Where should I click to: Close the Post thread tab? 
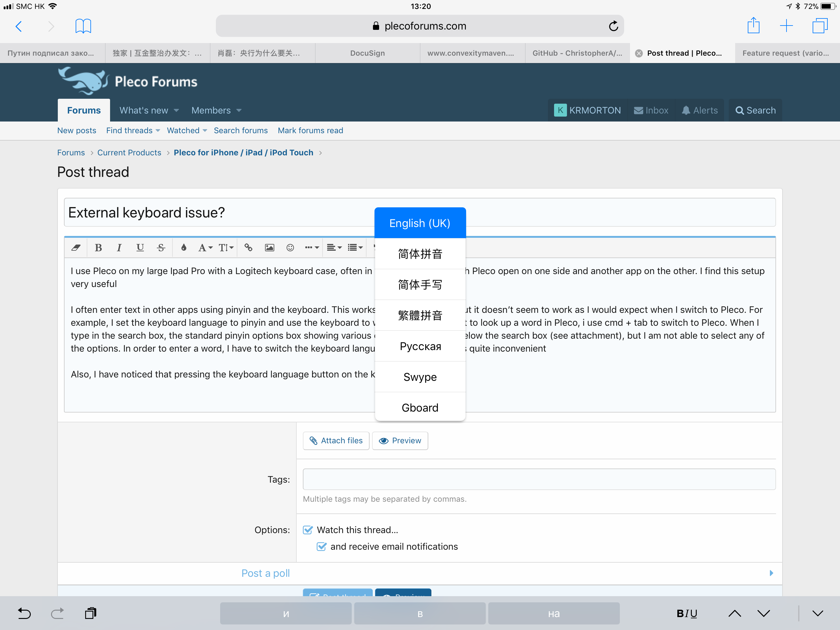pyautogui.click(x=639, y=53)
